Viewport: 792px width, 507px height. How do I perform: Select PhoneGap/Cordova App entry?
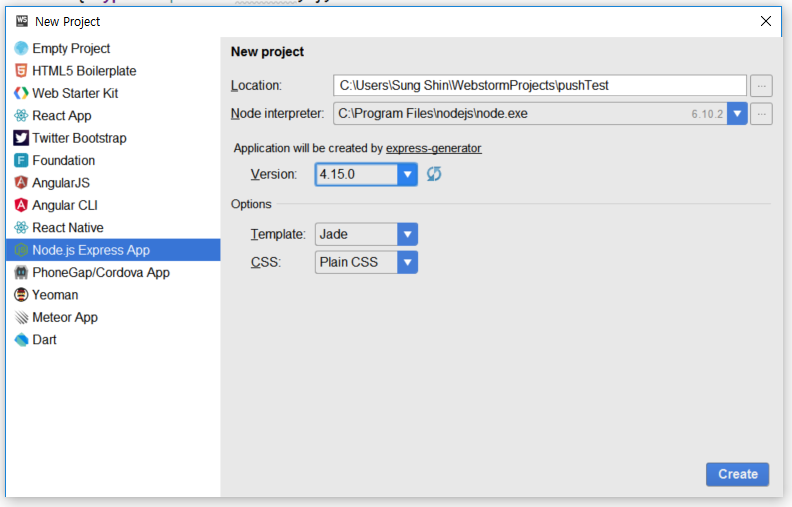[113, 273]
